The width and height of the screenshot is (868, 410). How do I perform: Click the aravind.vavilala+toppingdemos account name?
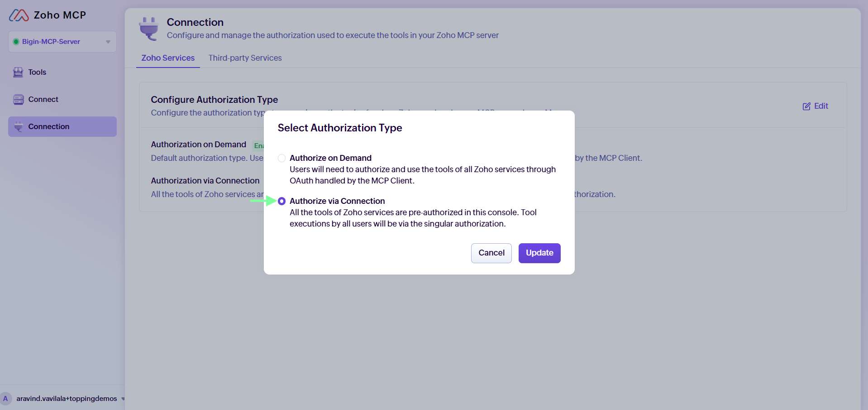pos(67,399)
